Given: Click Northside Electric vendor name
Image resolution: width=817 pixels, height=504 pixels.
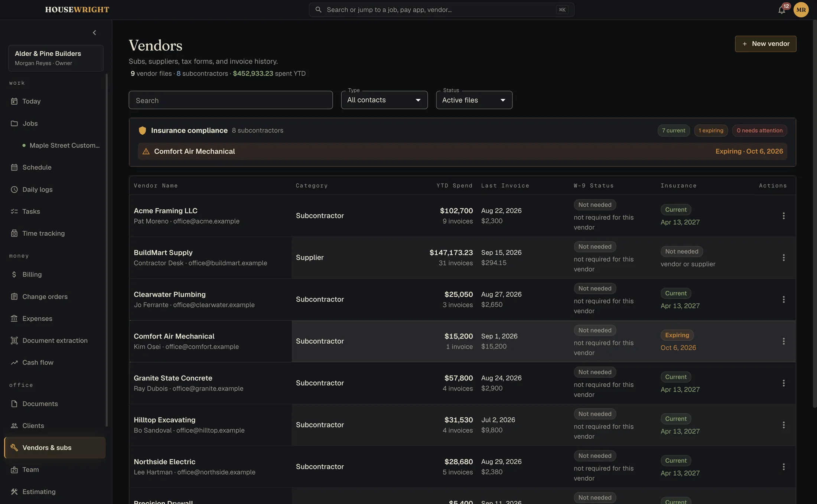Looking at the screenshot, I should 164,462.
